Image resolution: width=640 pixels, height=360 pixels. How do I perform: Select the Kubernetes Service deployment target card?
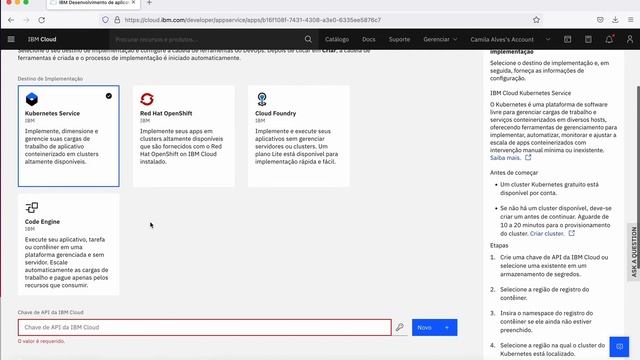(x=69, y=136)
